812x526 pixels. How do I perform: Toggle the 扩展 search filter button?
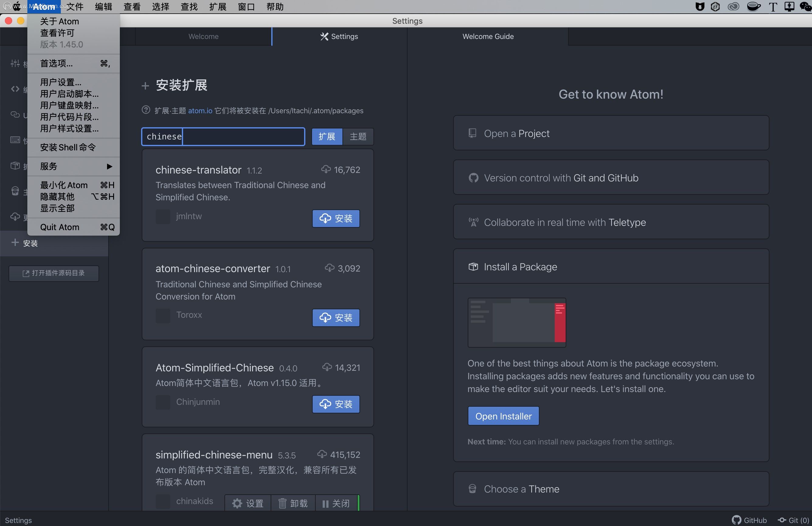tap(327, 137)
